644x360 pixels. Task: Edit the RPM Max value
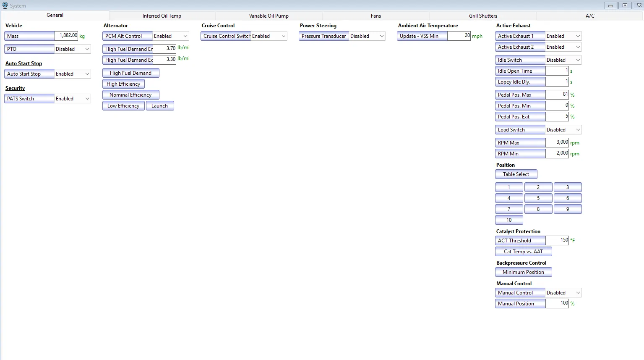tap(557, 142)
